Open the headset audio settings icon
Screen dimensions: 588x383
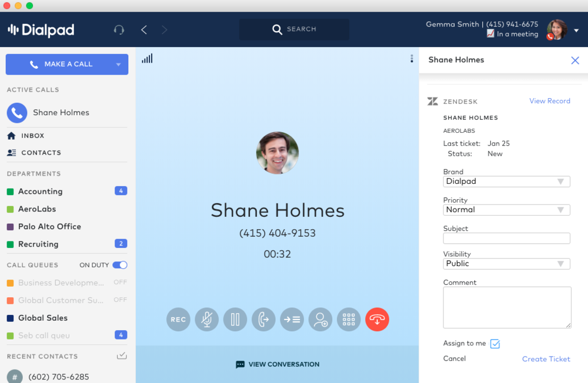[119, 29]
